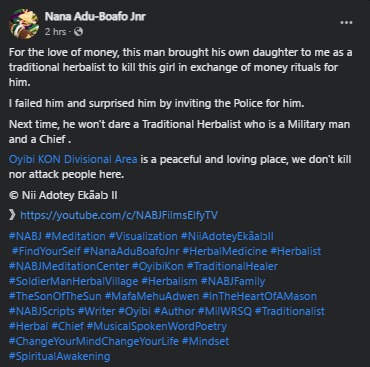Viewport: 370px width, 367px height.
Task: Click the 2 hrs post timestamp
Action: point(55,32)
